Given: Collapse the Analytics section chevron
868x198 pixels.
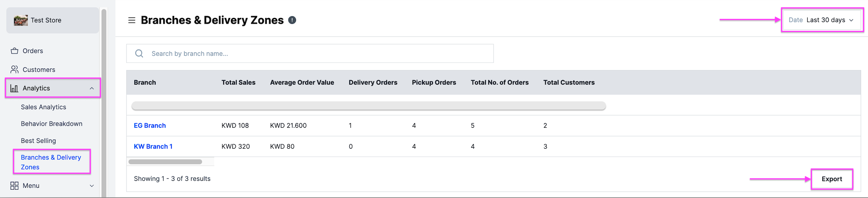Looking at the screenshot, I should [x=92, y=88].
